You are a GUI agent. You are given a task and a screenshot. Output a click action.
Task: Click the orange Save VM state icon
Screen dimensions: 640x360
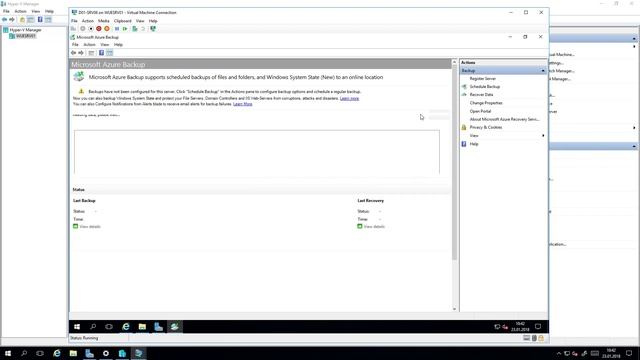[107, 29]
